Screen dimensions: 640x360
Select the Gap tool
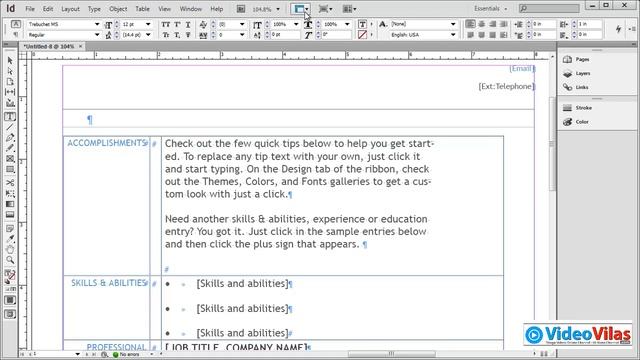pyautogui.click(x=10, y=92)
